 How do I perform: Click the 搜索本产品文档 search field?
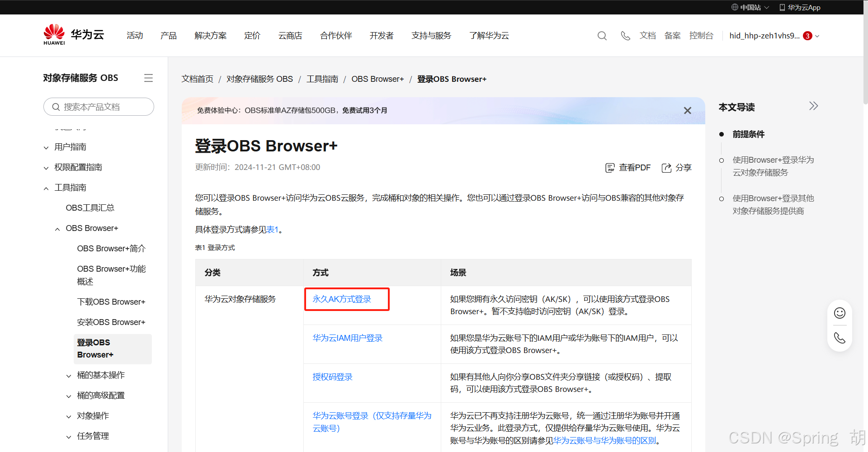99,107
